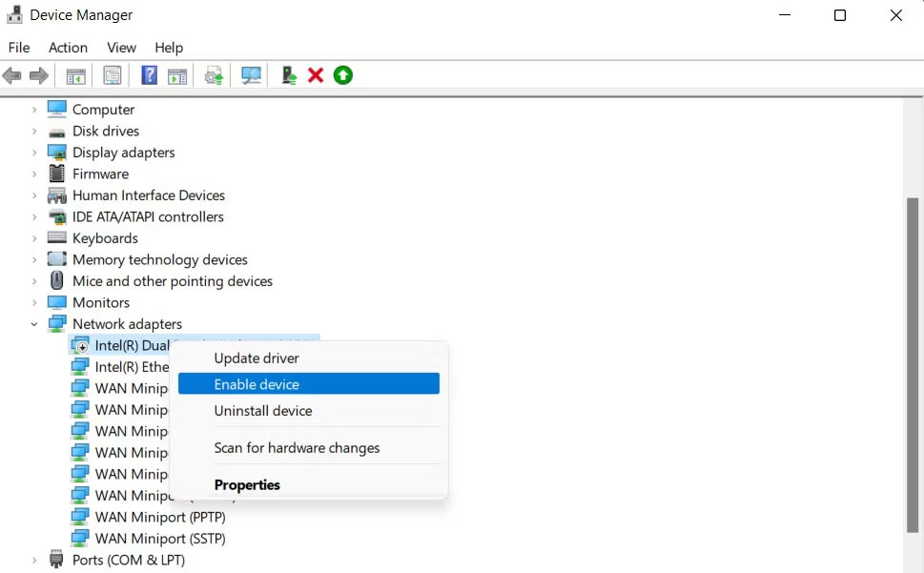Select the Network adapters label

coord(127,324)
